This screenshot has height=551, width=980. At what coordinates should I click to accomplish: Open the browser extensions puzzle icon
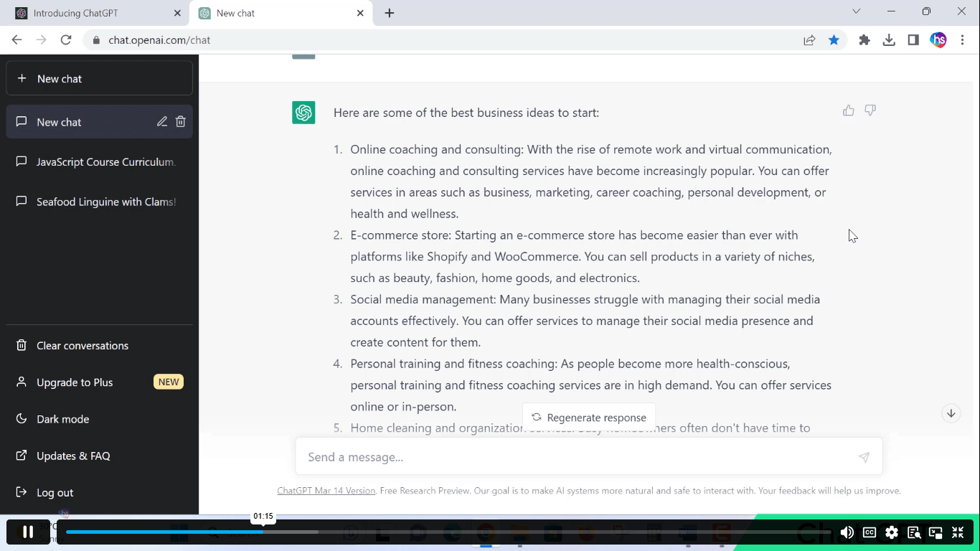click(x=864, y=40)
